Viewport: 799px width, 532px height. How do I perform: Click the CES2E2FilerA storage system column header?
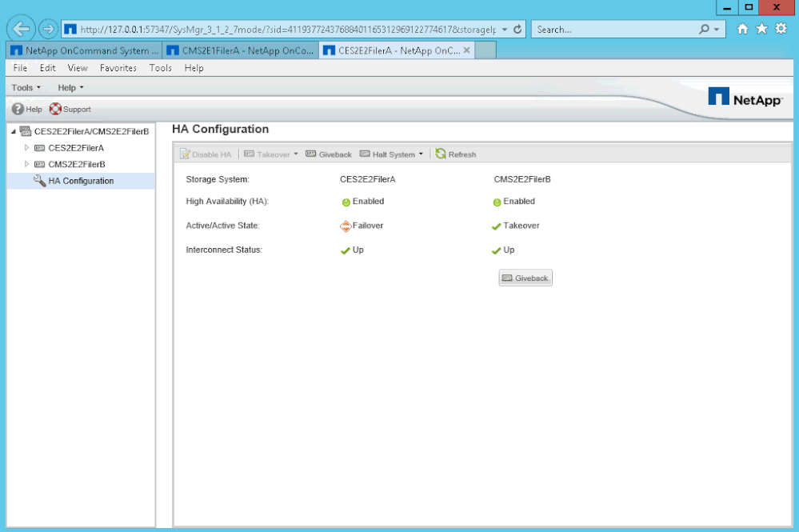pyautogui.click(x=367, y=179)
